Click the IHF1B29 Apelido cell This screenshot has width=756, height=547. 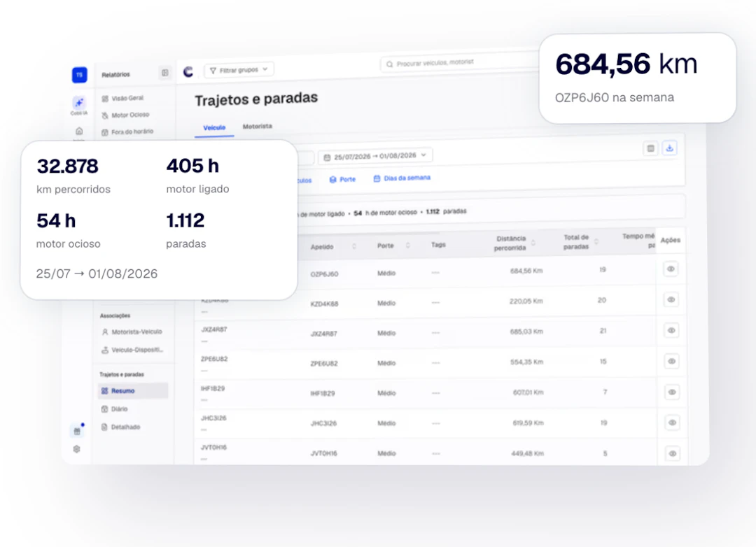[x=323, y=394]
